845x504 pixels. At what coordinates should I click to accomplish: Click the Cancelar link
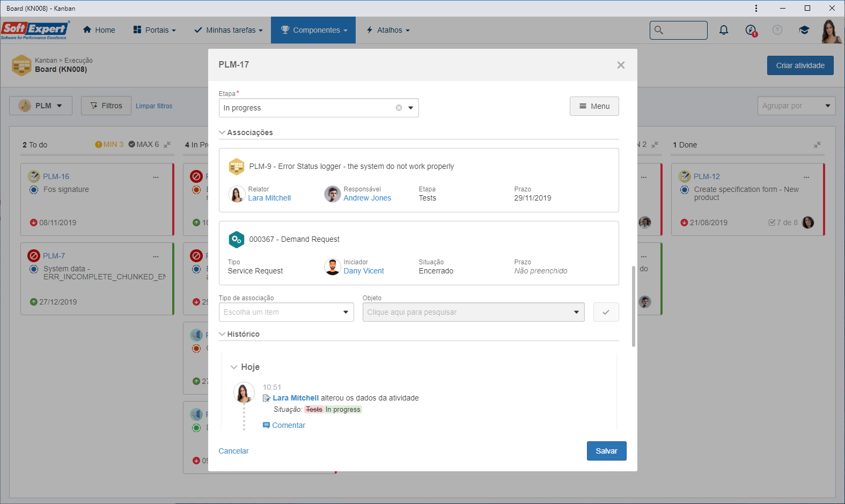233,451
